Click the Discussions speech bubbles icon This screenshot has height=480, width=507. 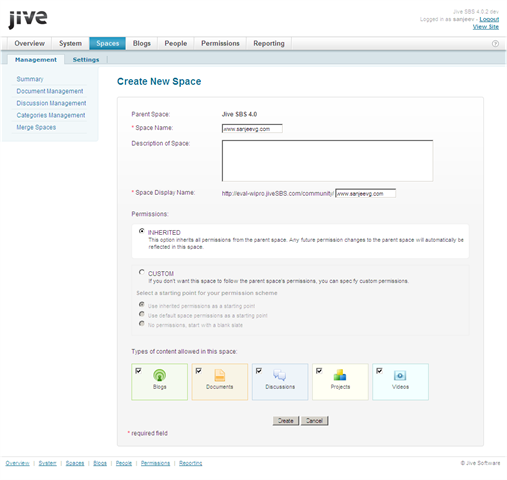pyautogui.click(x=280, y=375)
